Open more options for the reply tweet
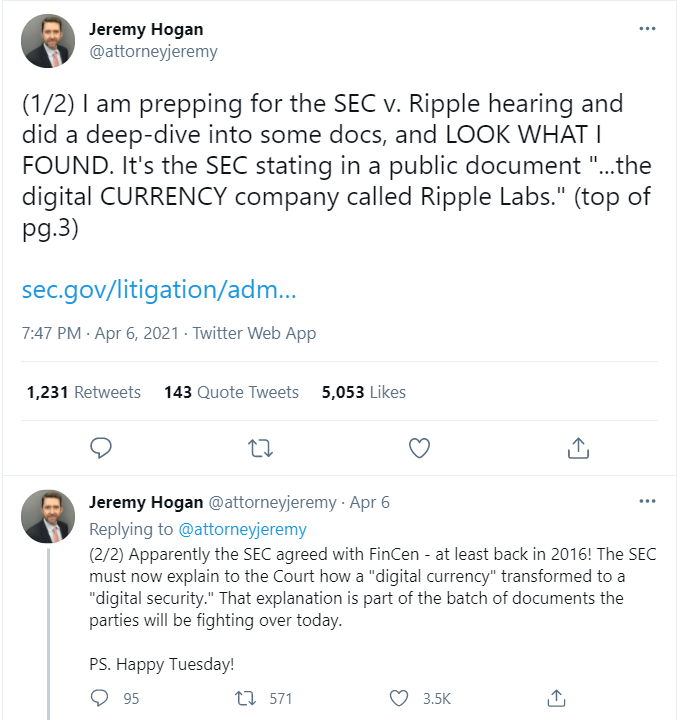680x720 pixels. pyautogui.click(x=647, y=502)
